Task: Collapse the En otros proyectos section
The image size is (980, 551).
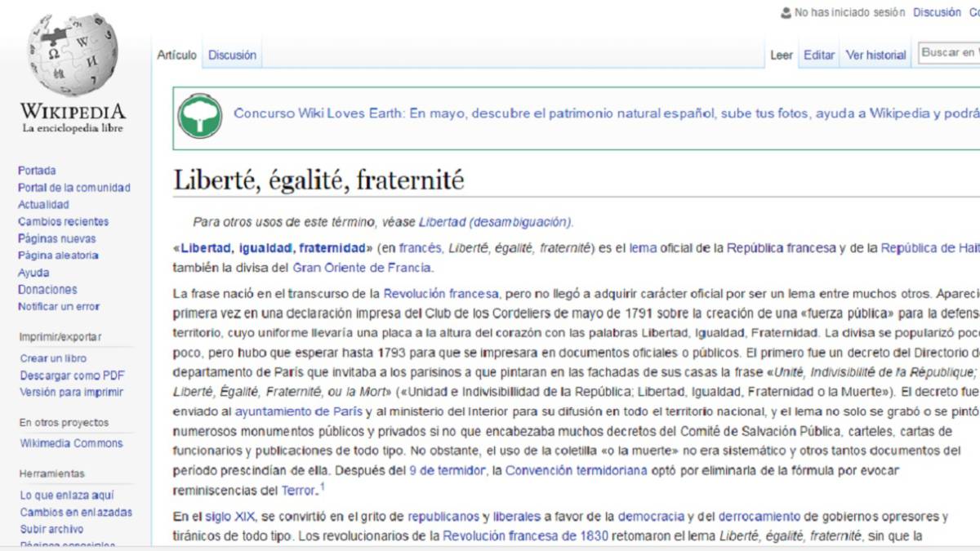Action: (64, 422)
